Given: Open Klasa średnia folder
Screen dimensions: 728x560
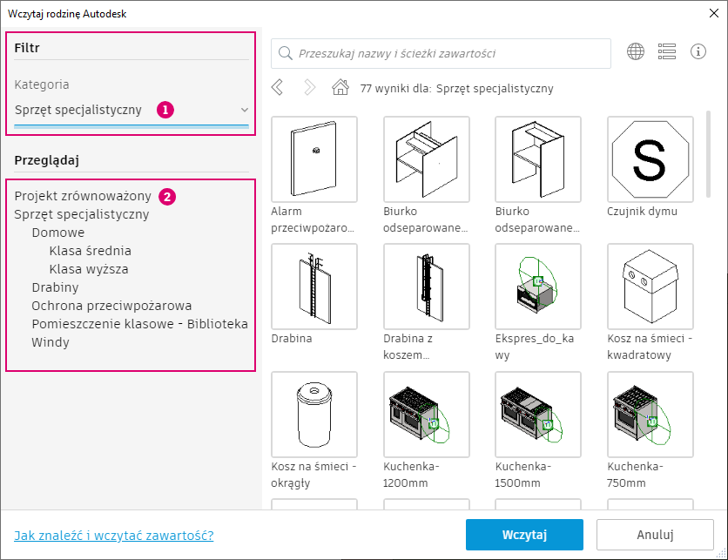Looking at the screenshot, I should [x=90, y=251].
